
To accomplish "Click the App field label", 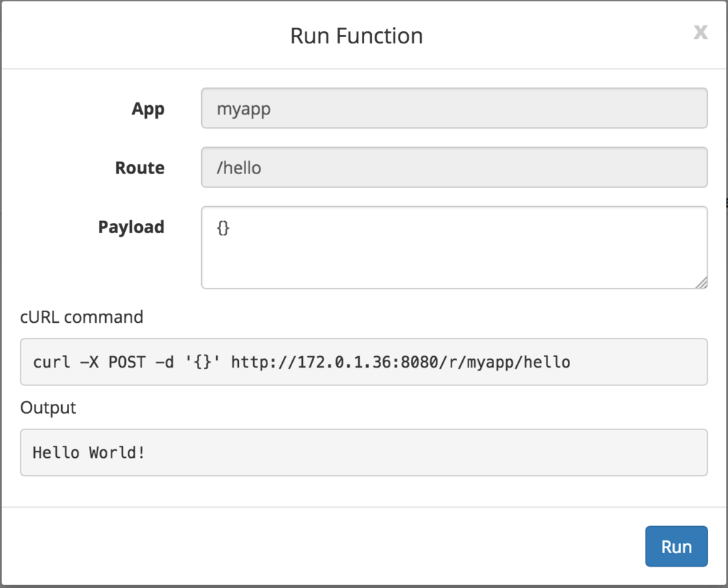I will pos(148,109).
